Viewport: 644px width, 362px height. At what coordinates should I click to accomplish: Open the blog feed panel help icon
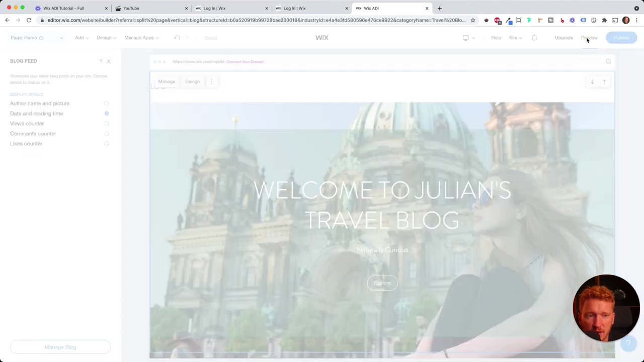click(x=101, y=61)
